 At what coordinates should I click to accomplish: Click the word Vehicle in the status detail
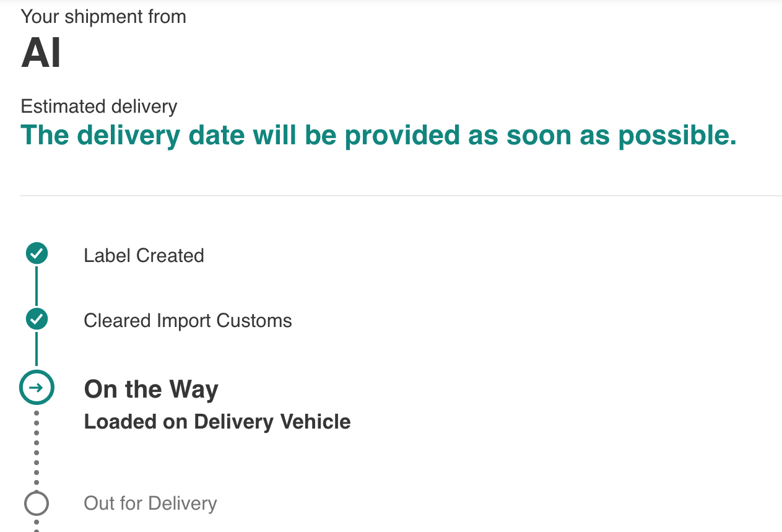(x=316, y=422)
